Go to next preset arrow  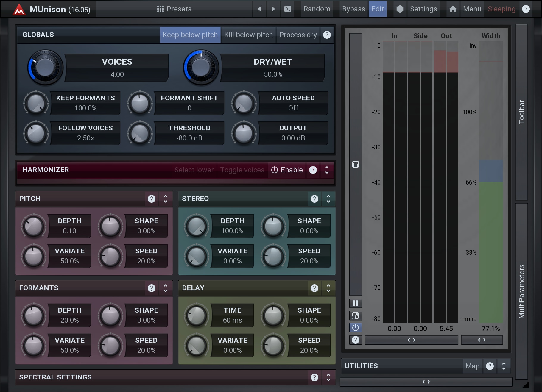coord(273,9)
